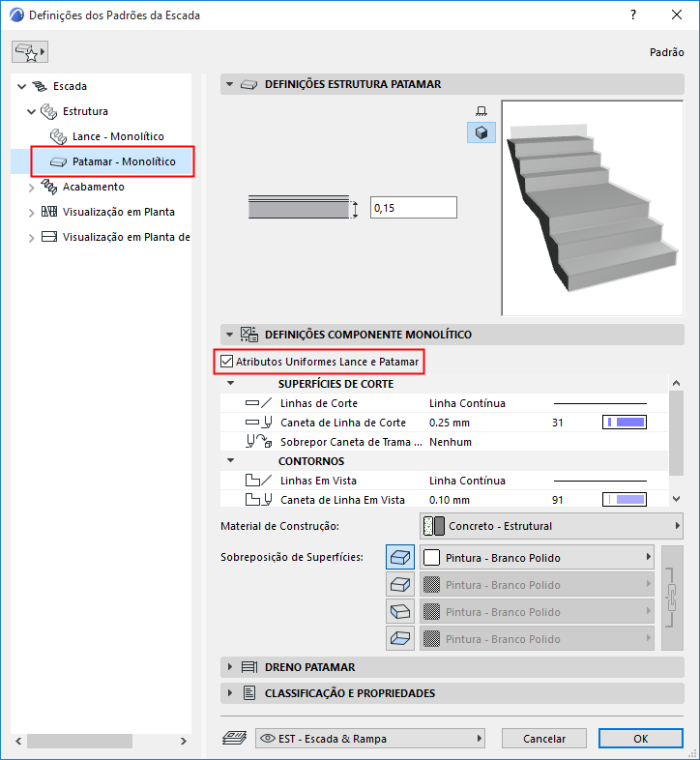
Task: Edit the landing thickness field 0,15
Action: (x=414, y=208)
